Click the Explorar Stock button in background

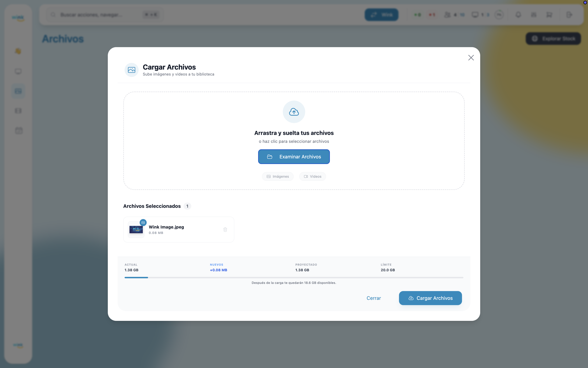tap(553, 38)
